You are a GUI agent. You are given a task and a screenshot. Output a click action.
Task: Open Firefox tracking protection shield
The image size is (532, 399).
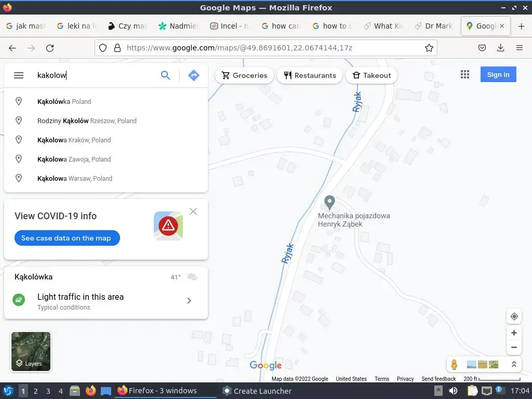[x=103, y=48]
